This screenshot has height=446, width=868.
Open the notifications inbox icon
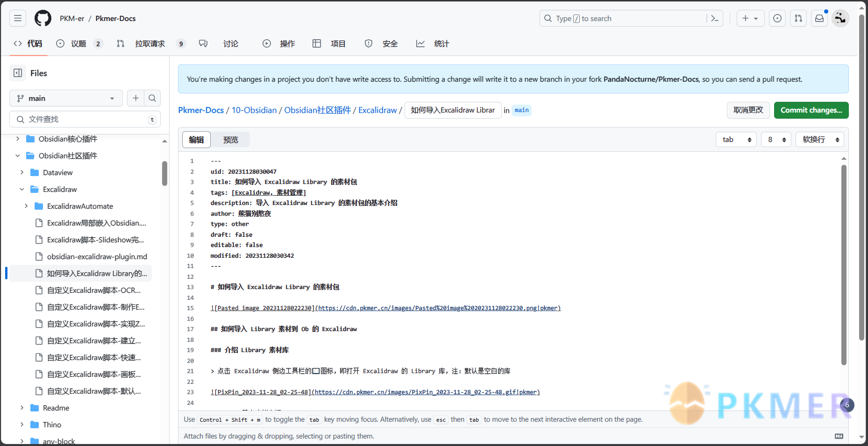click(x=819, y=18)
